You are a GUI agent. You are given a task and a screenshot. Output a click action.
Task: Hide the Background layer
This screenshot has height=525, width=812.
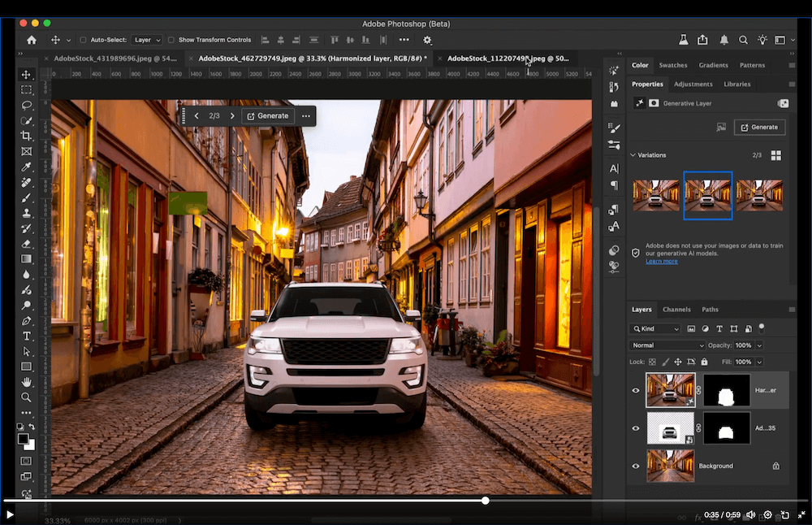[x=636, y=466]
